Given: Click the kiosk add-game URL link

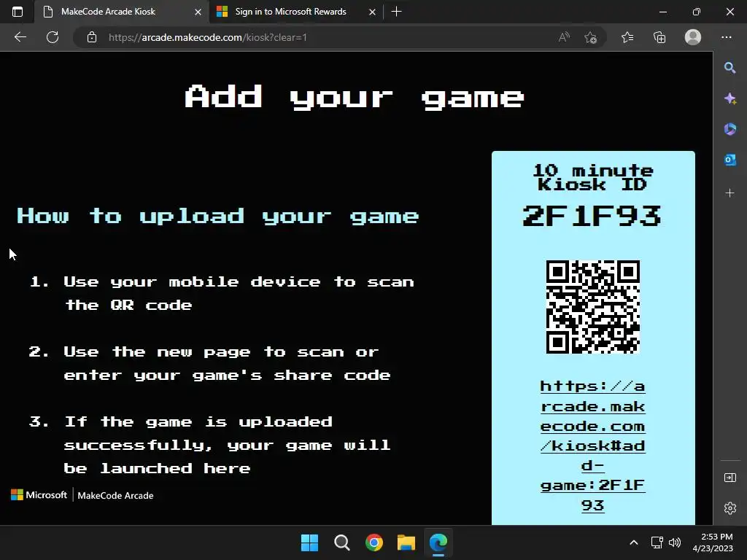Looking at the screenshot, I should click(x=592, y=446).
